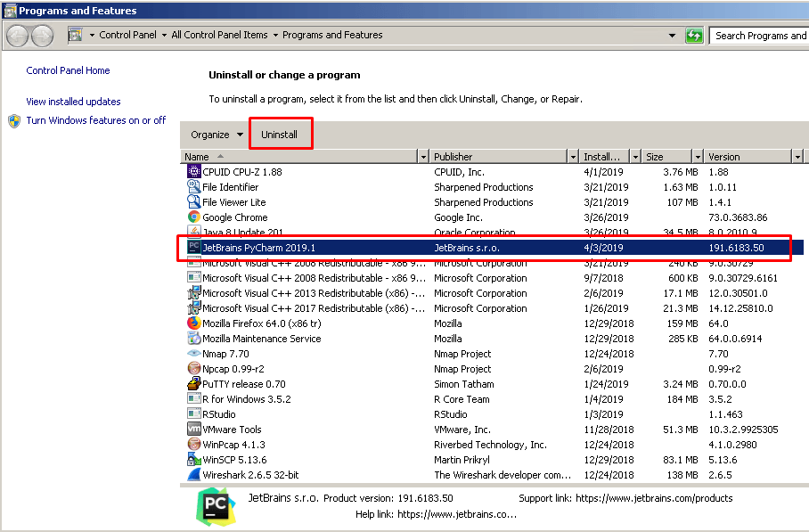Sort the list by Publisher column

tap(498, 156)
